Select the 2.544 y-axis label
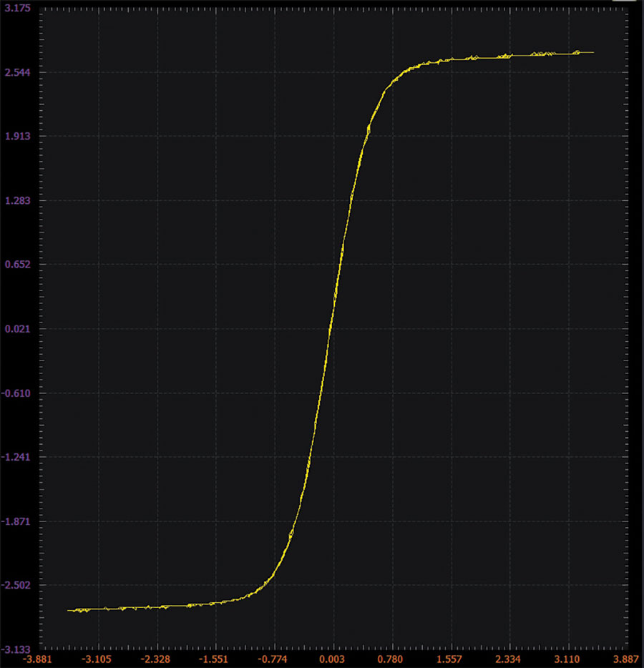Image resolution: width=644 pixels, height=668 pixels. click(x=17, y=72)
